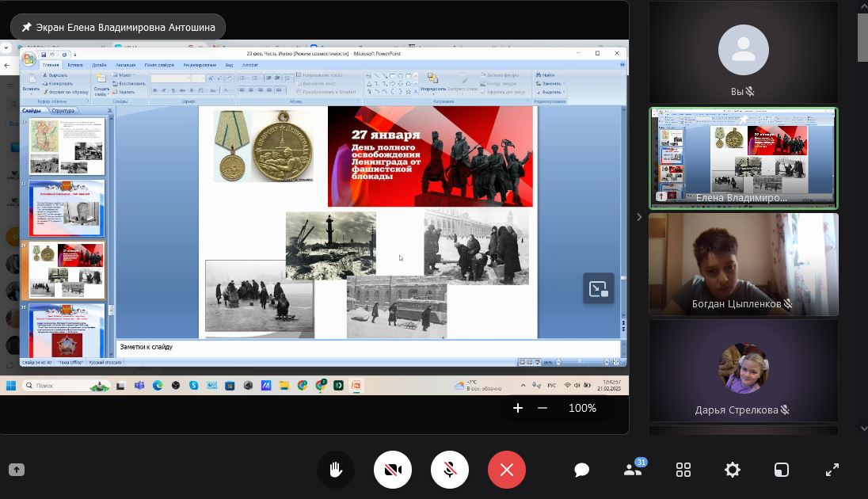The image size is (868, 499).
Task: Select your own participant tile labeled Вы
Action: pos(744,52)
